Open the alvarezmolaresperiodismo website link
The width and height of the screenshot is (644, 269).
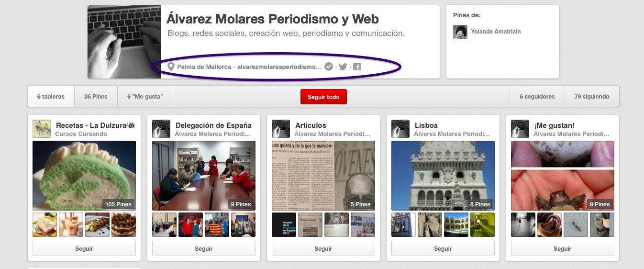[x=279, y=67]
